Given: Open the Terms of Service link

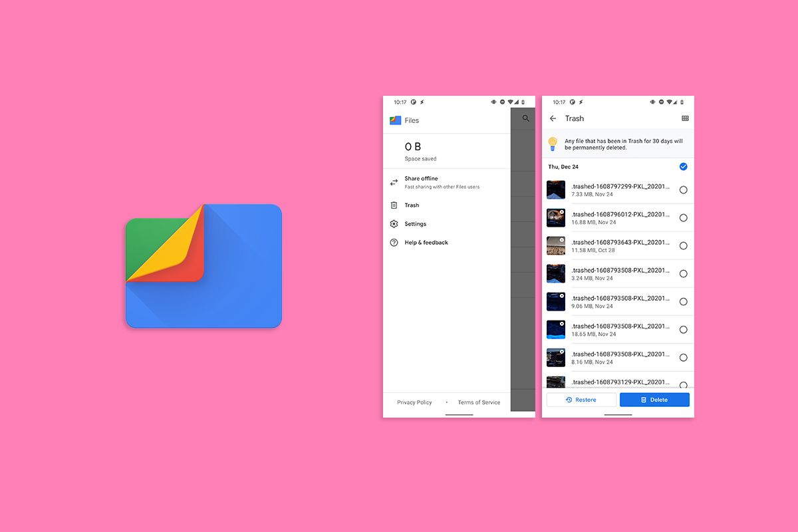Looking at the screenshot, I should point(479,402).
